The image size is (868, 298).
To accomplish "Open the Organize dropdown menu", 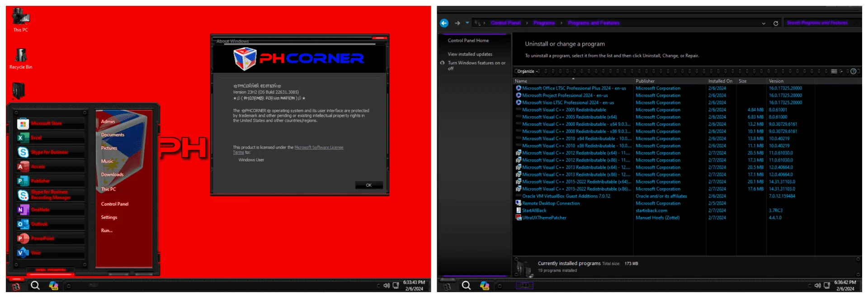I will tap(528, 71).
